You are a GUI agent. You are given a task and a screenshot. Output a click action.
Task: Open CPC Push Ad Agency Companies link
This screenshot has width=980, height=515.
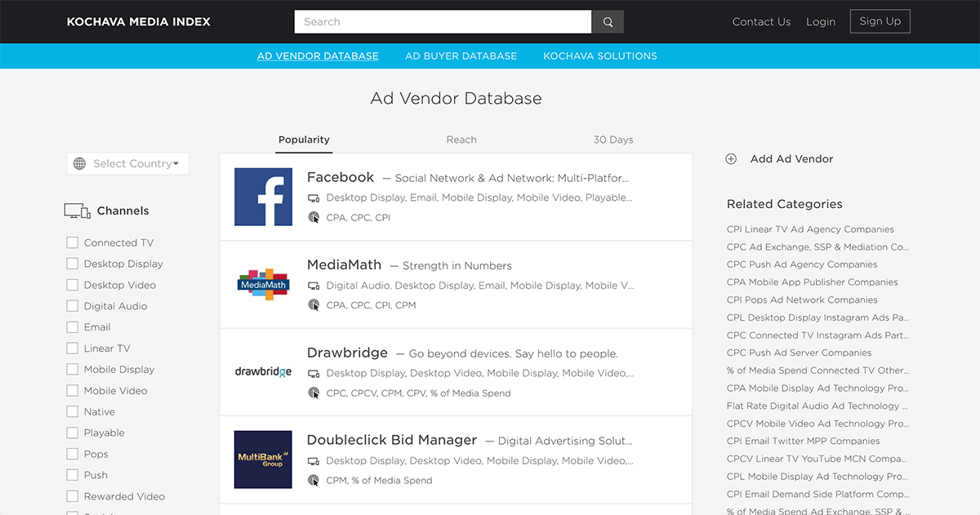pos(802,264)
